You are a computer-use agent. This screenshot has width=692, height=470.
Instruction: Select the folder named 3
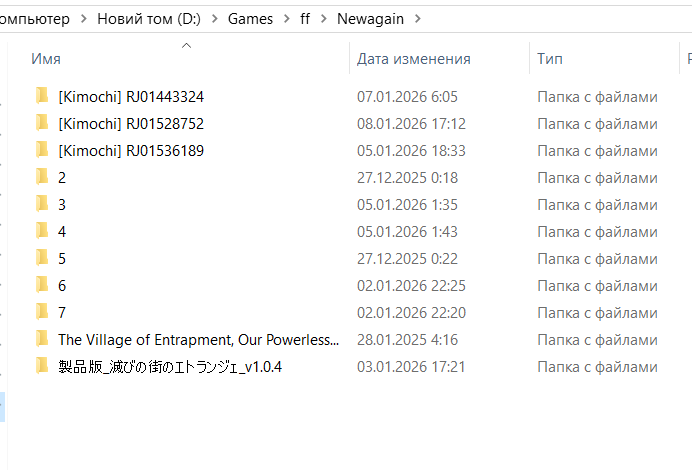(x=62, y=204)
